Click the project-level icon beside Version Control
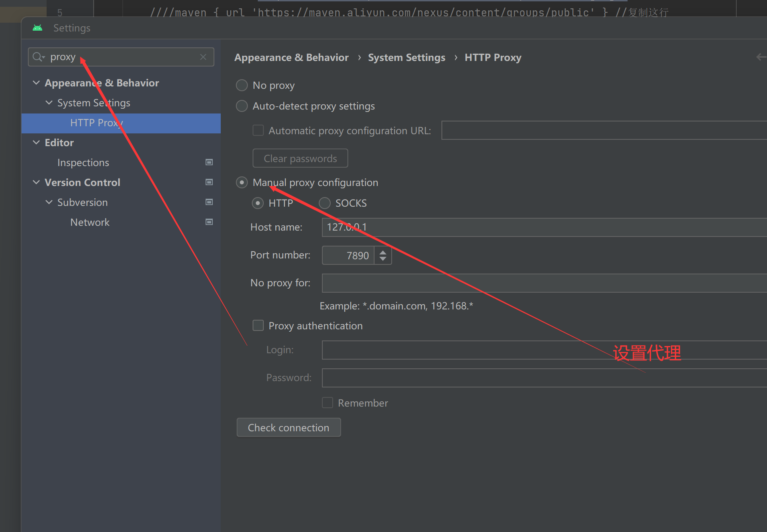The image size is (767, 532). (209, 182)
